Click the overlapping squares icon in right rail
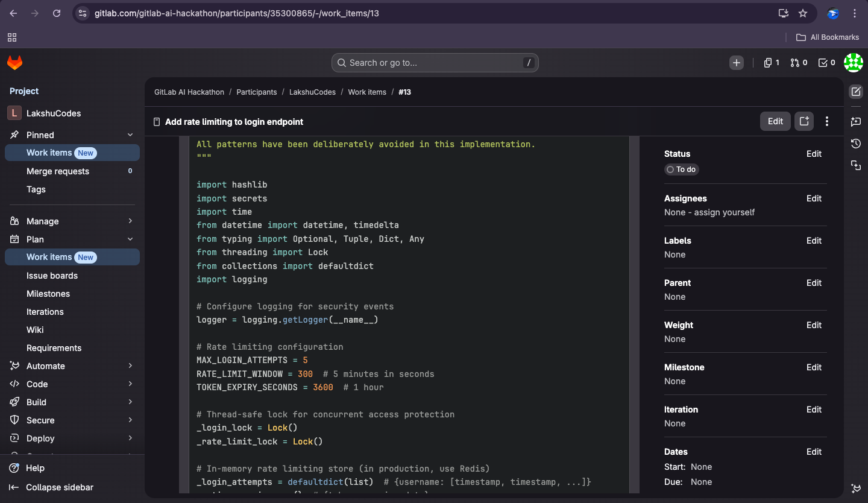 pos(856,165)
